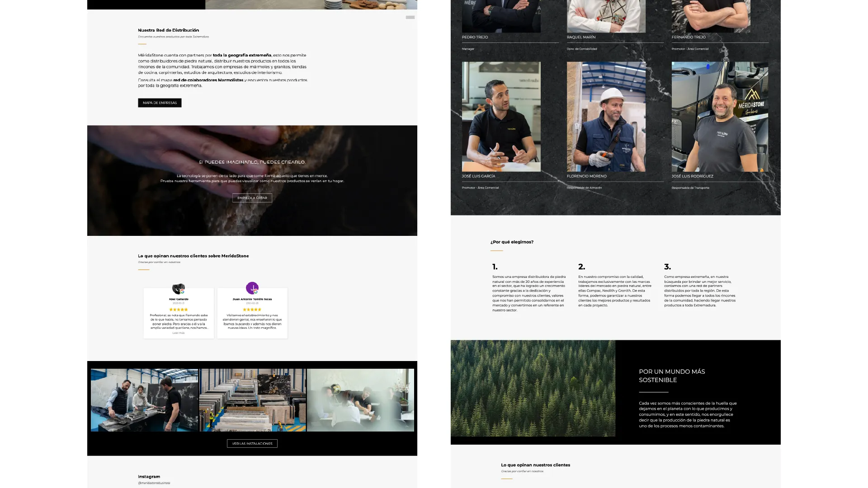Click the MAPA DE EMPRESAS button

coord(160,103)
